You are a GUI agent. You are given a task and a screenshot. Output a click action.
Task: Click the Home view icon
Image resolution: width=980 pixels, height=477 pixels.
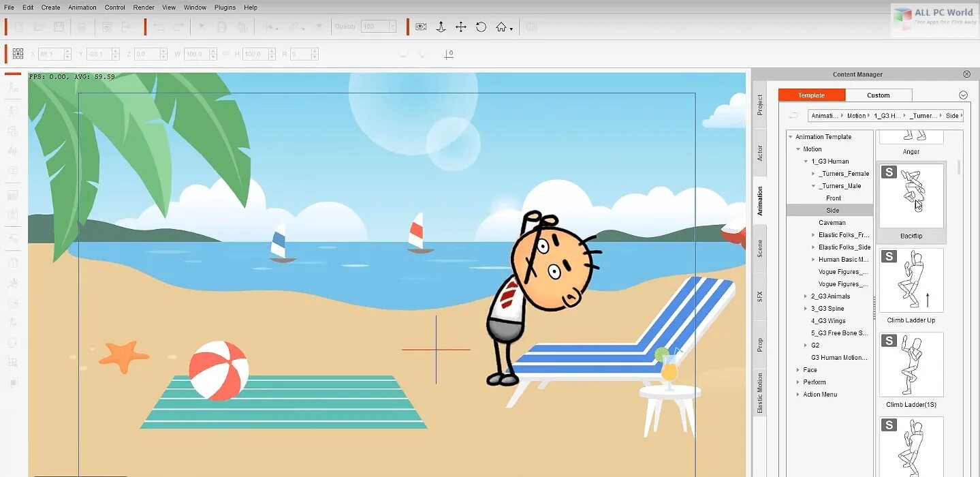501,27
